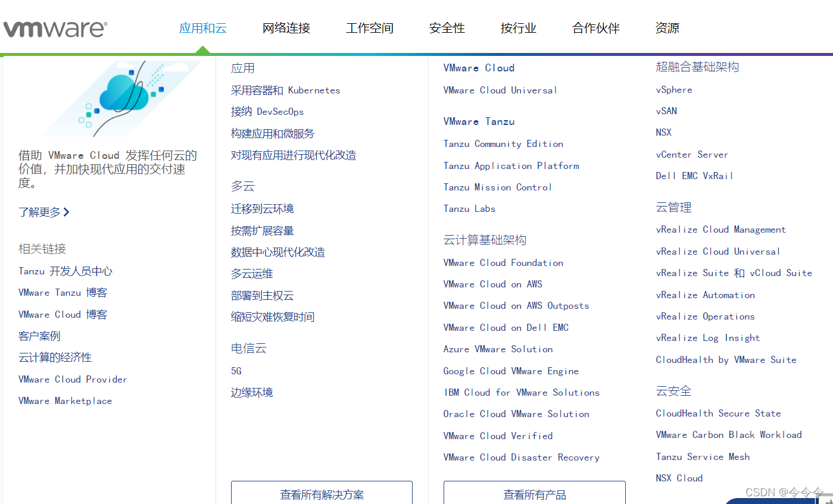The image size is (833, 504).
Task: Open VMware Cloud on AWS
Action: (x=492, y=284)
